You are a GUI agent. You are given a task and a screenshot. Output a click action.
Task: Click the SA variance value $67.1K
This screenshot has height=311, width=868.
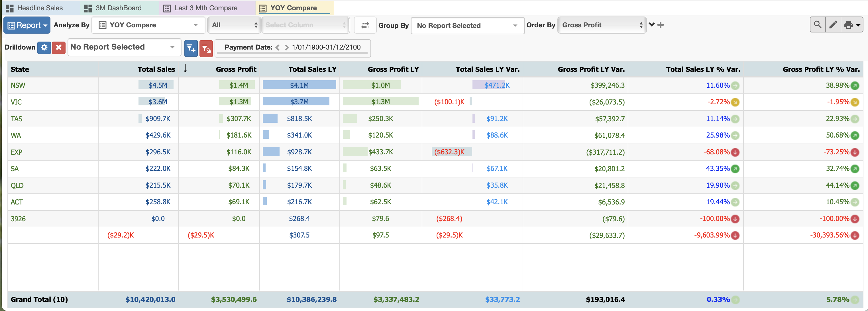[x=497, y=169]
